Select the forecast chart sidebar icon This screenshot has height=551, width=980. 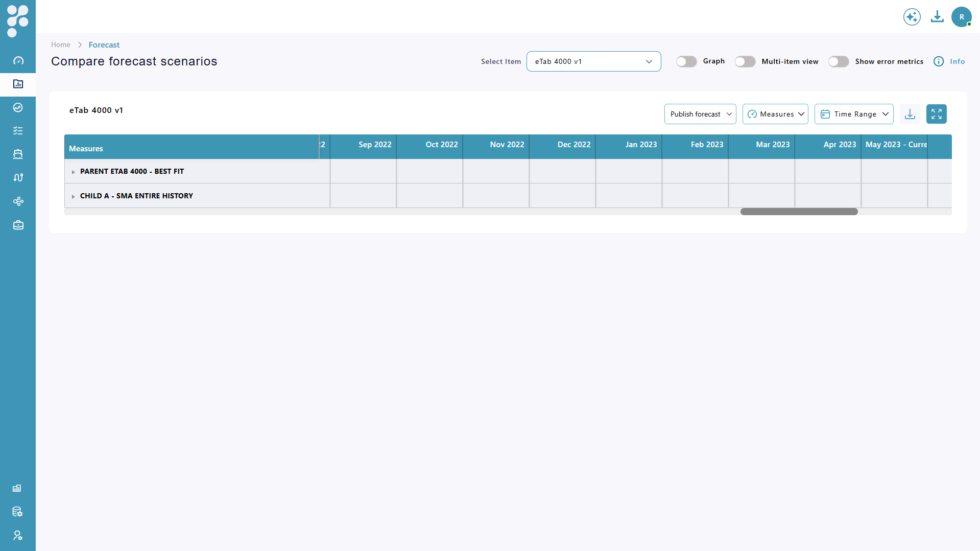coord(18,84)
